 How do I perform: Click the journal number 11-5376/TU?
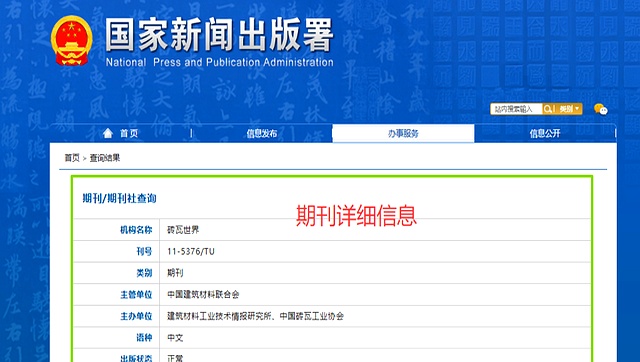tap(191, 251)
